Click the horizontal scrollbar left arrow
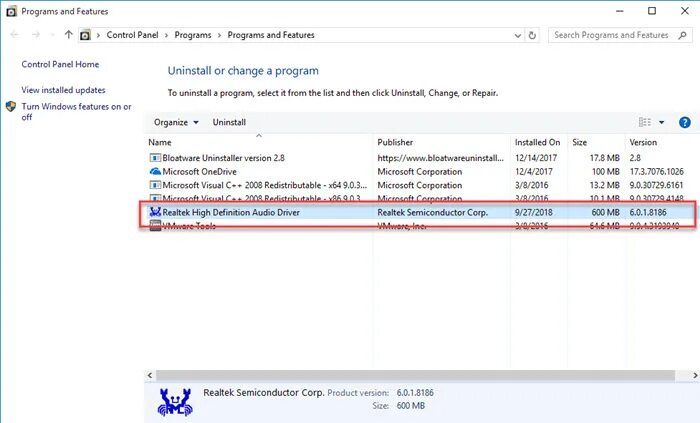This screenshot has height=423, width=700. point(150,375)
